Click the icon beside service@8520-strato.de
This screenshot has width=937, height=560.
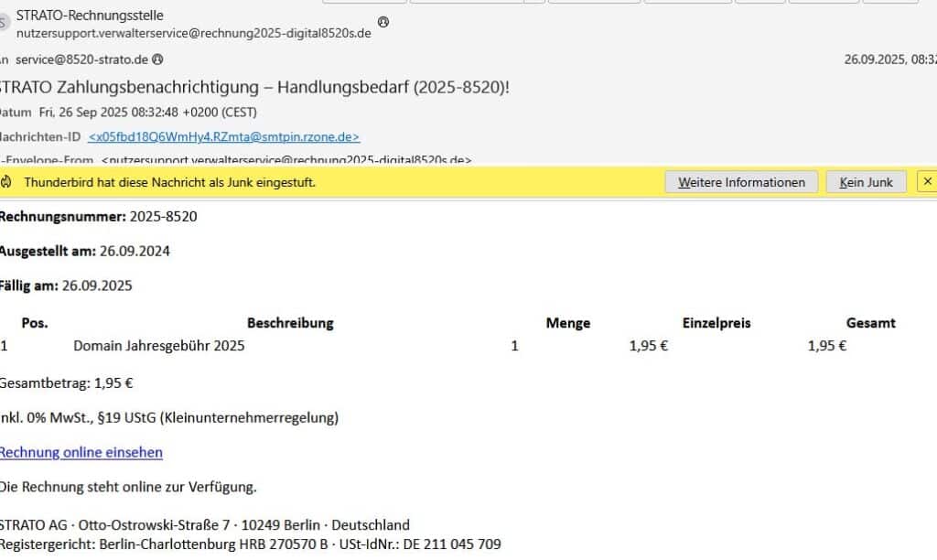point(157,59)
